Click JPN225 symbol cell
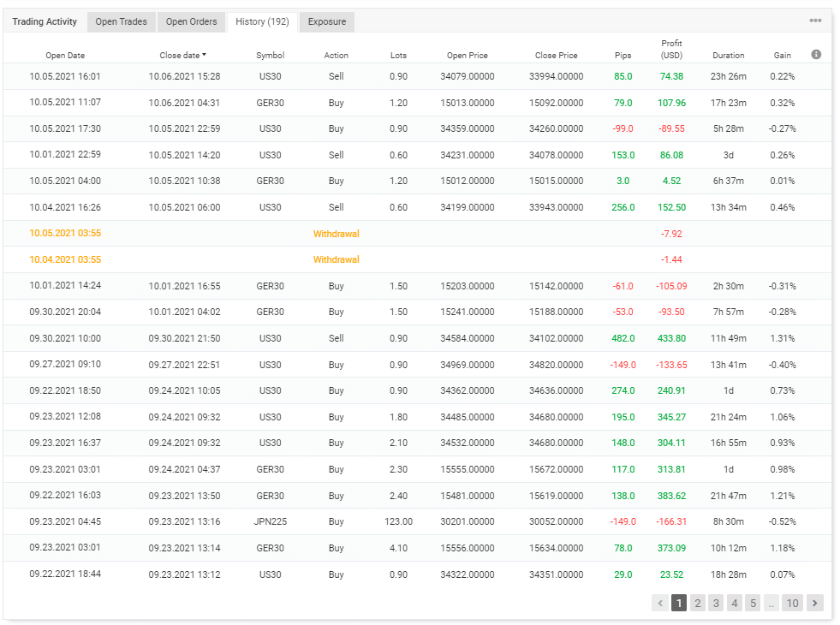 coord(270,521)
